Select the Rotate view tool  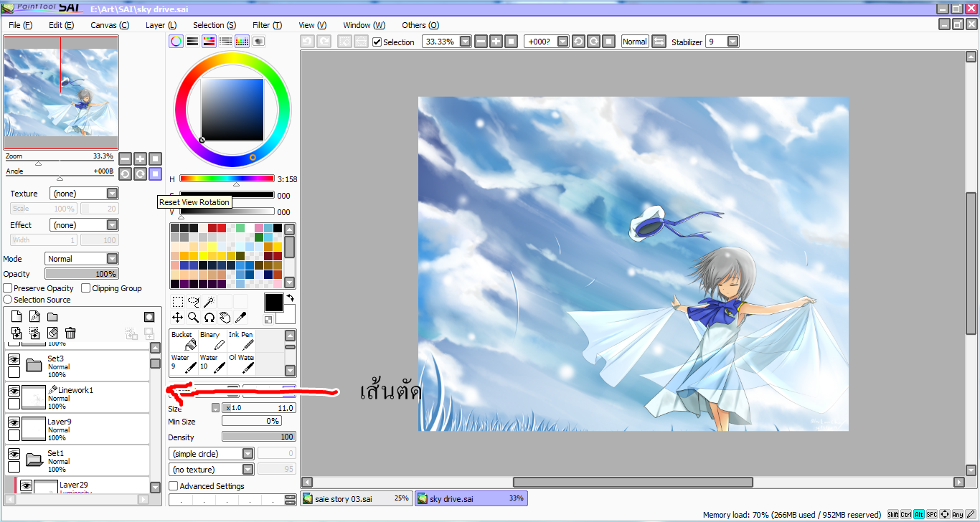tap(209, 317)
